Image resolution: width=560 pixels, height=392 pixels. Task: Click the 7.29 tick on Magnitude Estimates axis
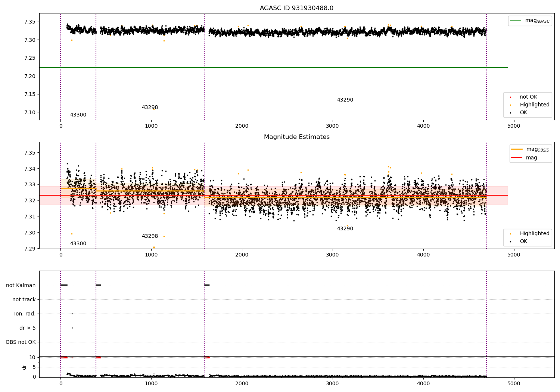tap(30, 249)
